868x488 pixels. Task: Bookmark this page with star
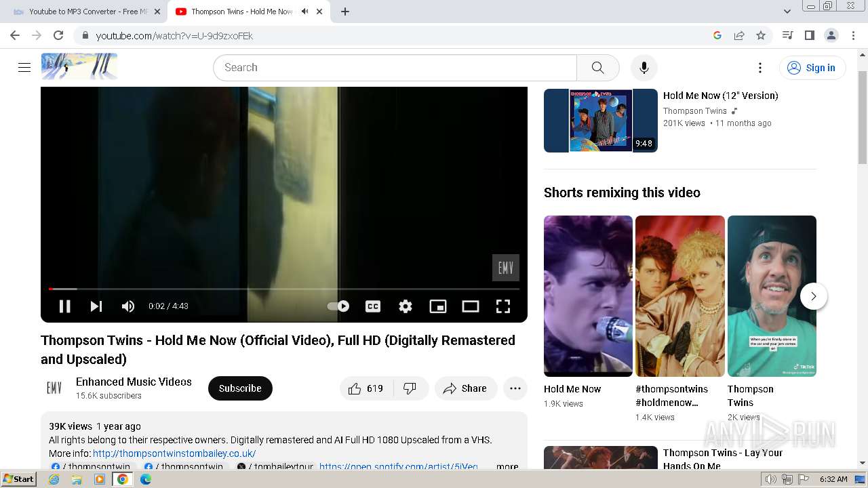click(761, 35)
